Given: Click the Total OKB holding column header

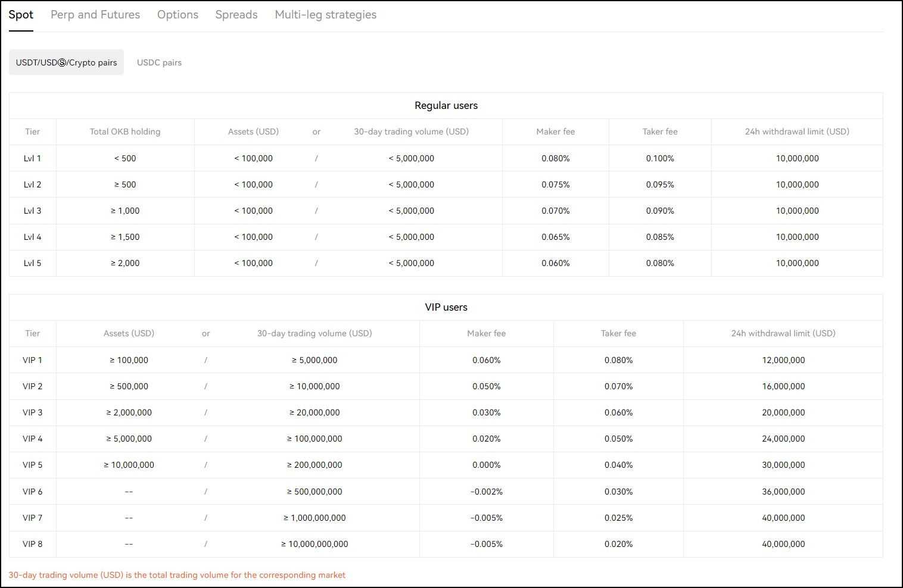Looking at the screenshot, I should tap(124, 132).
